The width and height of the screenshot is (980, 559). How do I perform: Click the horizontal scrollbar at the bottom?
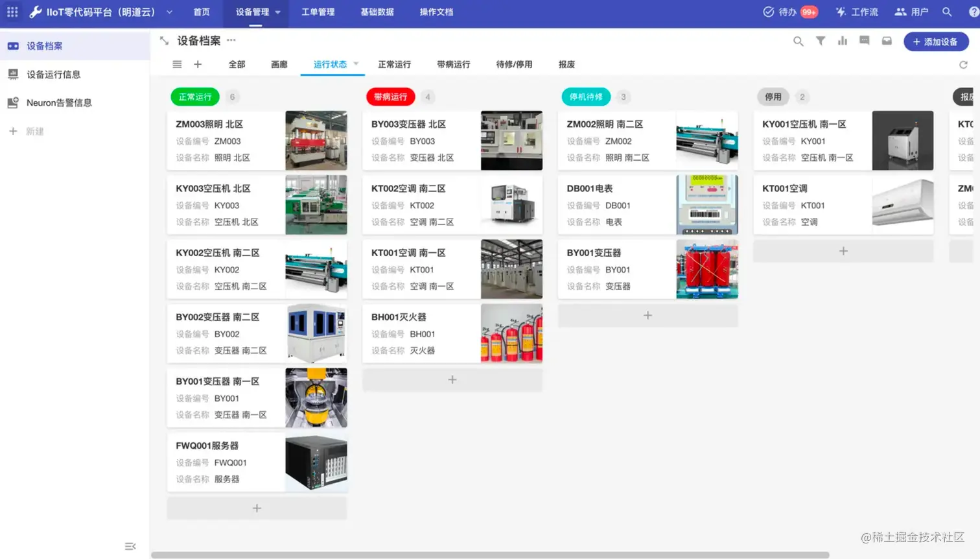[490, 555]
